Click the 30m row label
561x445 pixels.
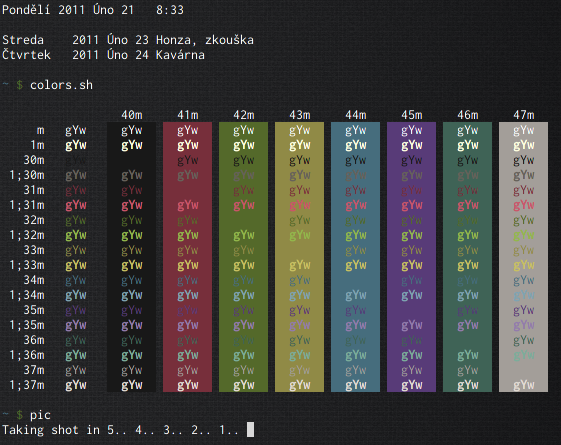click(x=34, y=160)
